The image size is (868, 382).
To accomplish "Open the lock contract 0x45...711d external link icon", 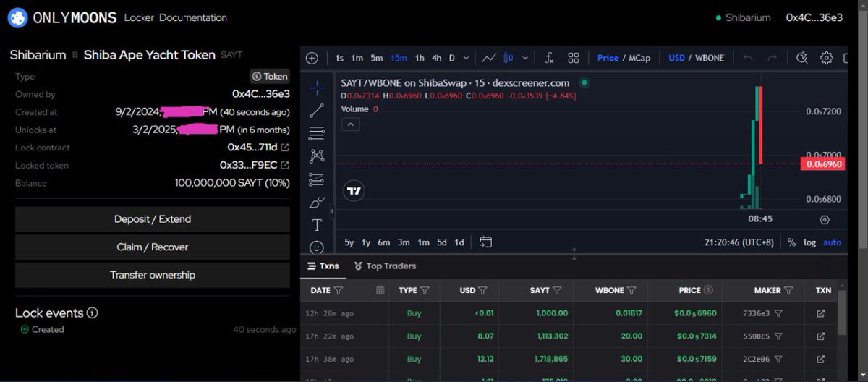I will click(285, 148).
